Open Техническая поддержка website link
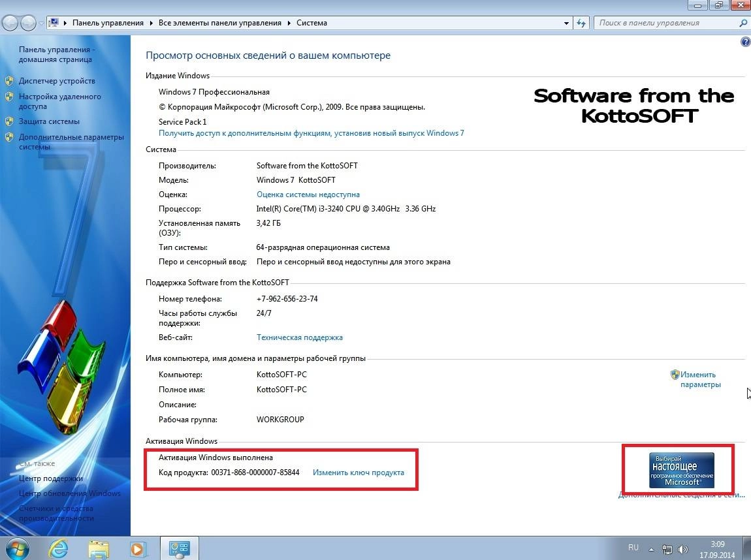Image resolution: width=751 pixels, height=560 pixels. pyautogui.click(x=299, y=337)
